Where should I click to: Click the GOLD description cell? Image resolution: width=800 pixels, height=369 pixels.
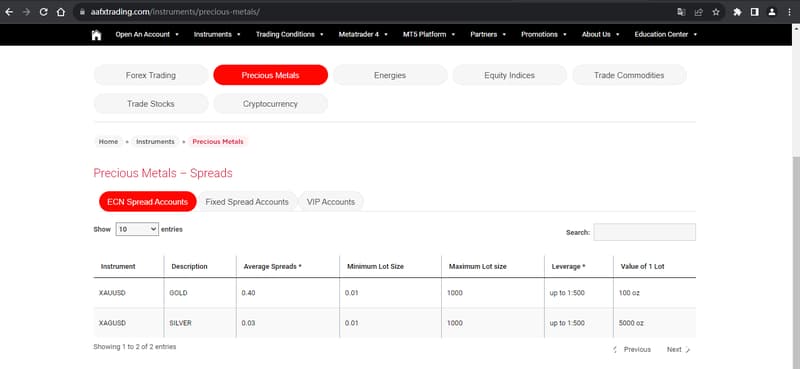coord(200,293)
